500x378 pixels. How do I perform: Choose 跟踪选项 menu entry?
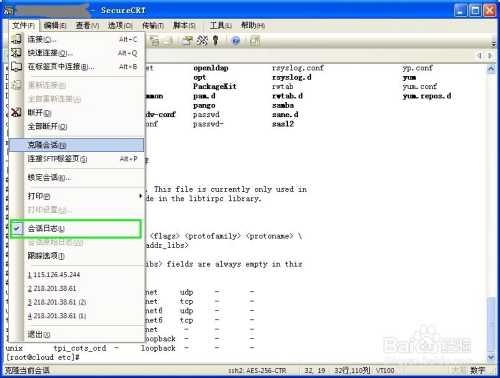[77, 256]
